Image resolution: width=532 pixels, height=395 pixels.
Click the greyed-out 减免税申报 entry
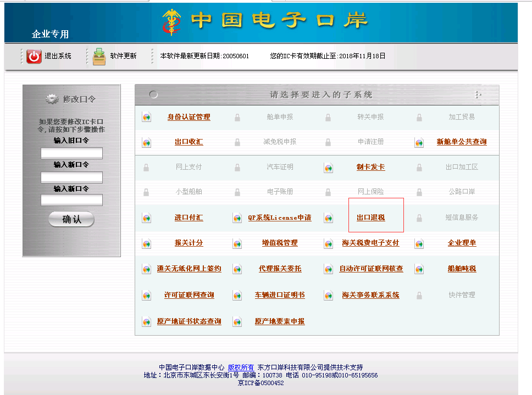[x=280, y=142]
